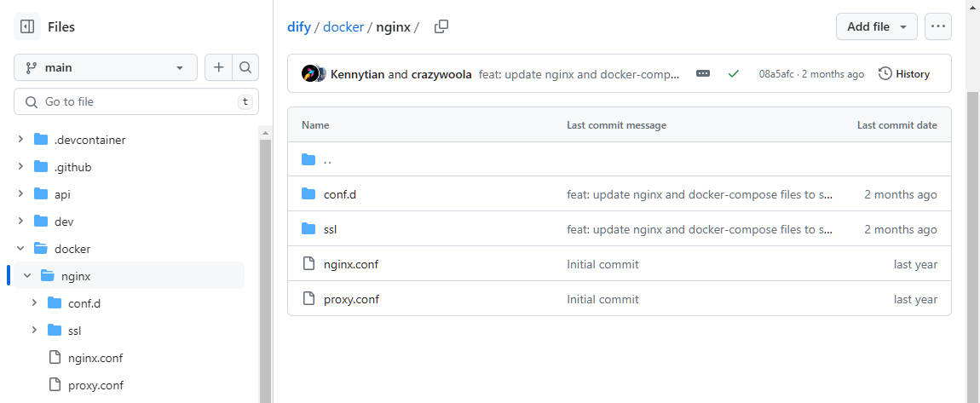Expand the dev folder chevron
980x403 pixels.
pyautogui.click(x=20, y=222)
